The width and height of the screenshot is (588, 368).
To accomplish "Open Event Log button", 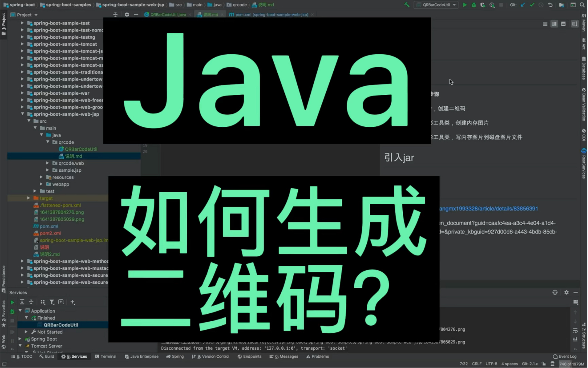I will (565, 356).
